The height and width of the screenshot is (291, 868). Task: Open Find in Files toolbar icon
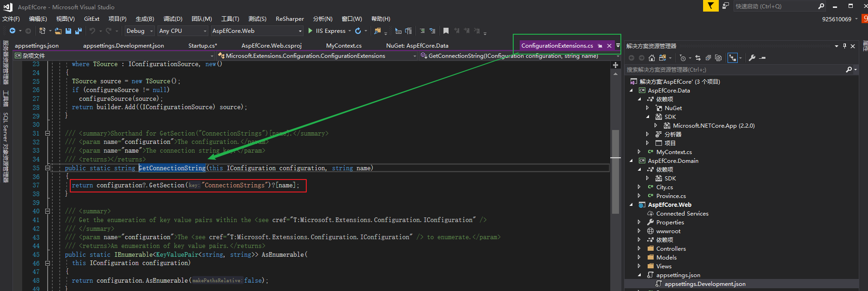tap(377, 31)
